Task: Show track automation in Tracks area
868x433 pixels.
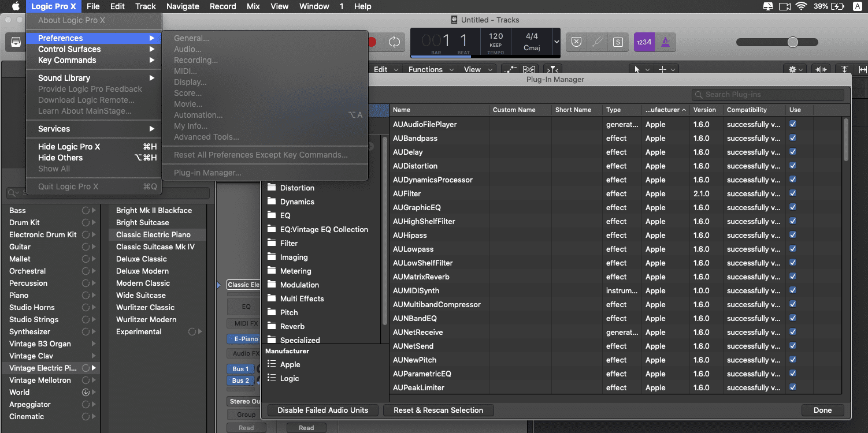Action: point(510,69)
